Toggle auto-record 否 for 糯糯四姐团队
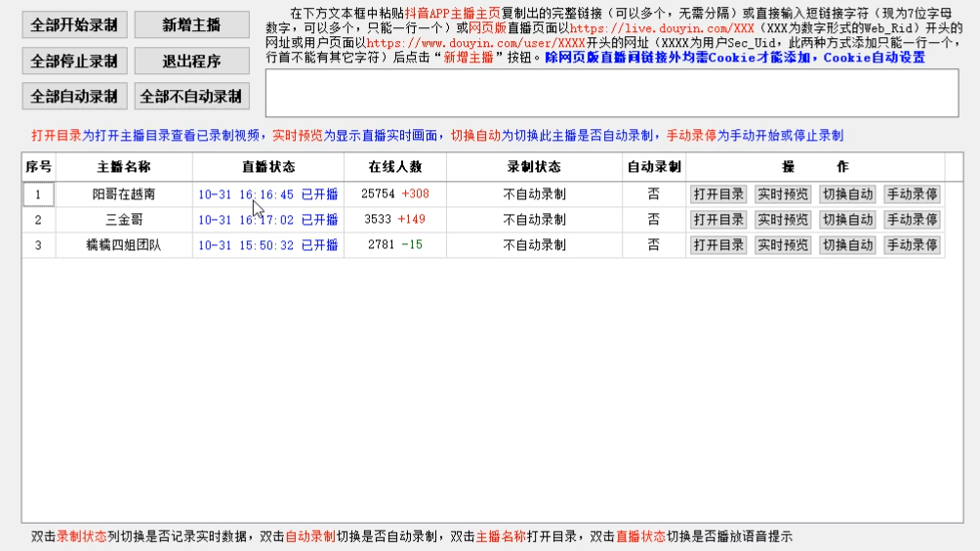The height and width of the screenshot is (551, 980). pyautogui.click(x=654, y=245)
